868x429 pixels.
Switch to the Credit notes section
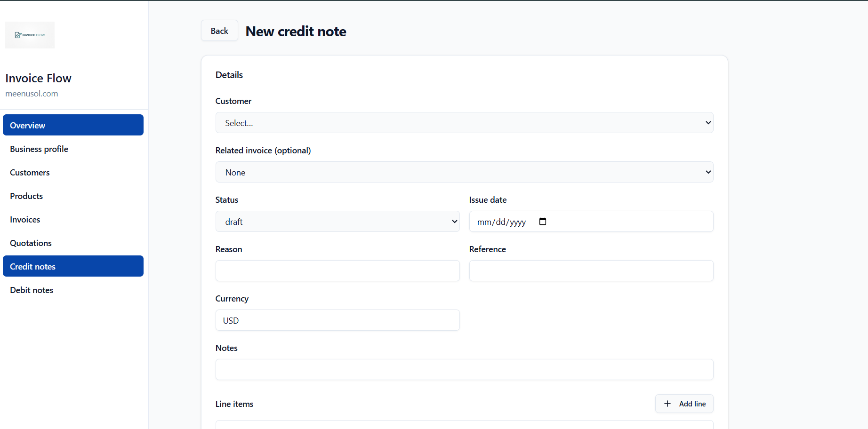click(73, 266)
